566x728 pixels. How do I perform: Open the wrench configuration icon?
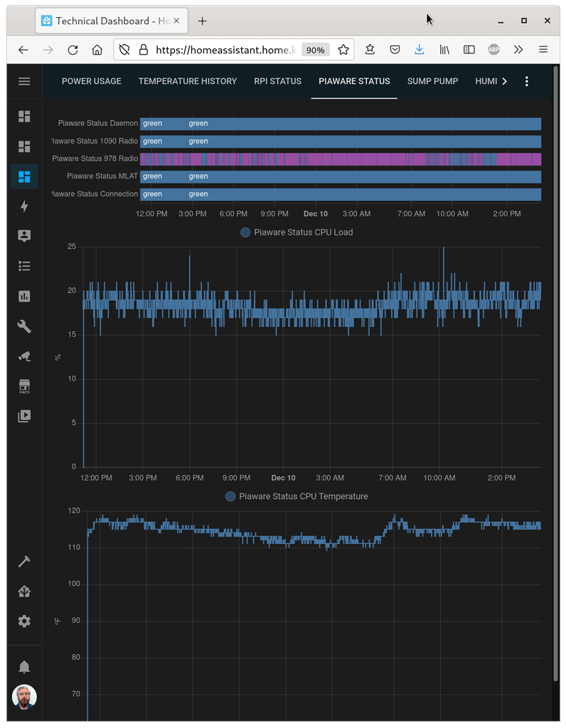pos(24,326)
